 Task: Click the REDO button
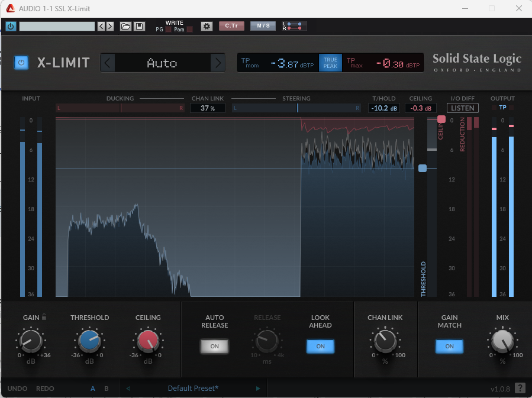coord(45,389)
